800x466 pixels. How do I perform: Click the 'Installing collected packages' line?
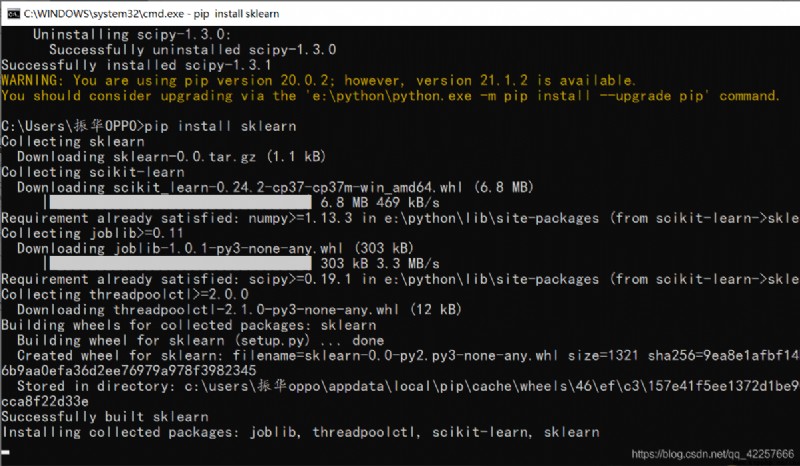(x=301, y=432)
